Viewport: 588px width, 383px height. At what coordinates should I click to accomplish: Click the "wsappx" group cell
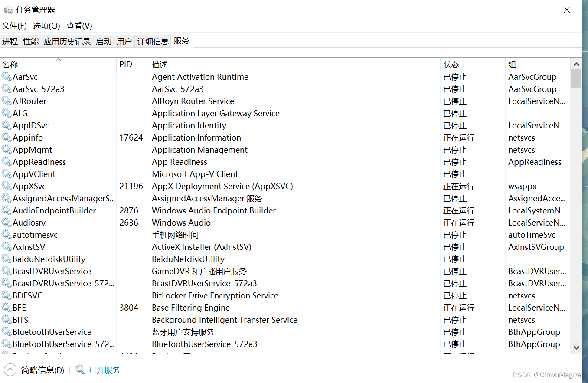pos(523,186)
